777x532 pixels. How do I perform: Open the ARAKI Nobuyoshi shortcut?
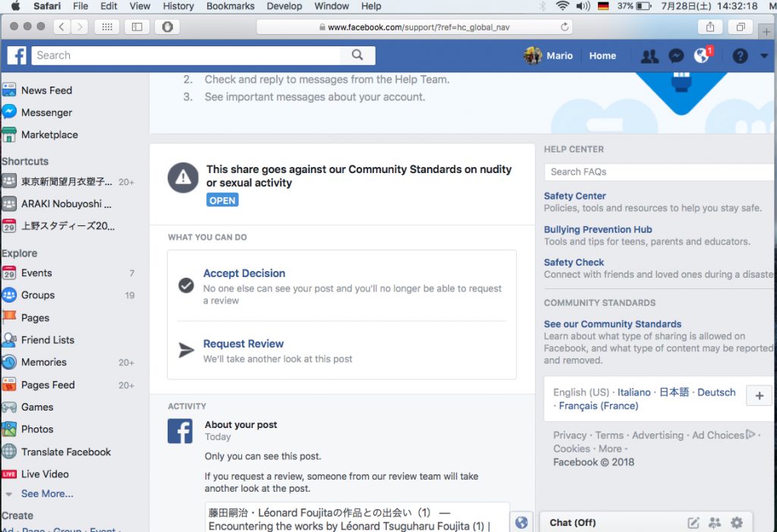66,204
